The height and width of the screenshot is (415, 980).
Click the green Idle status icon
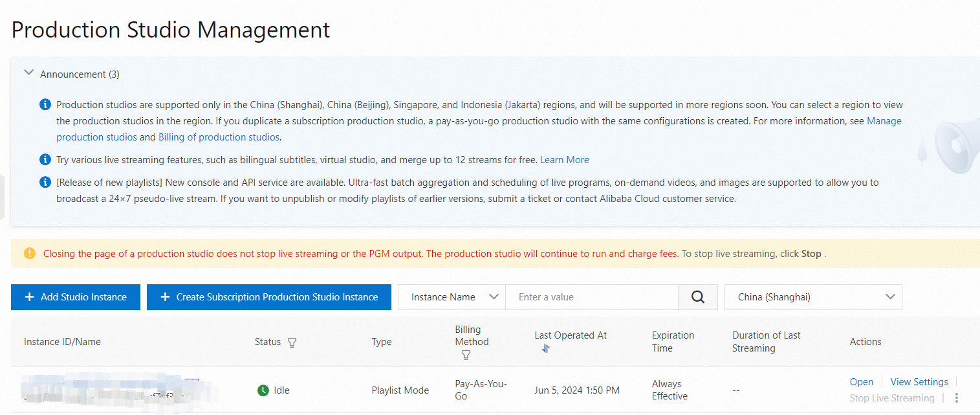pyautogui.click(x=263, y=390)
